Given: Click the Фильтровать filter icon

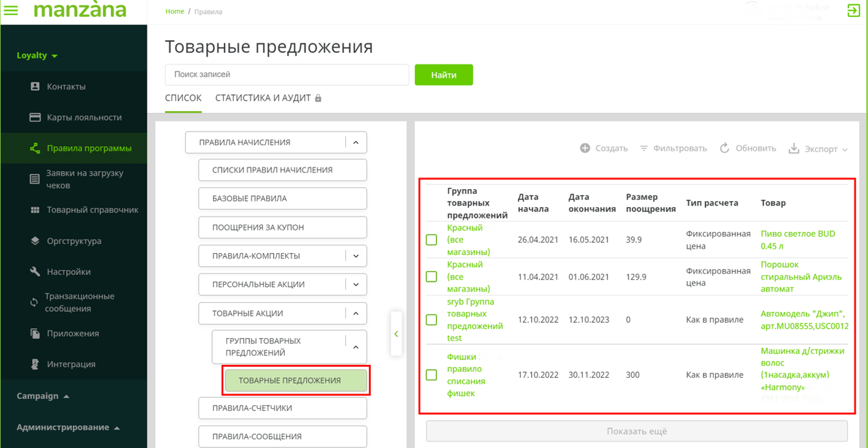Looking at the screenshot, I should tap(644, 149).
